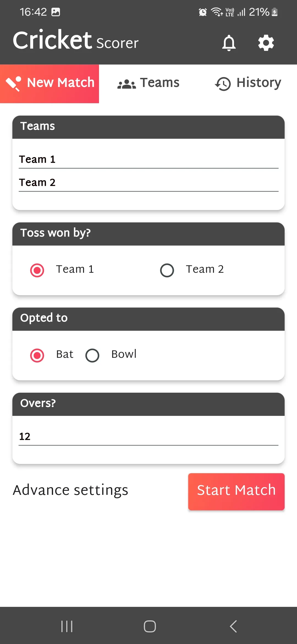The image size is (297, 644).
Task: Select Bowl under Opted to
Action: 92,355
